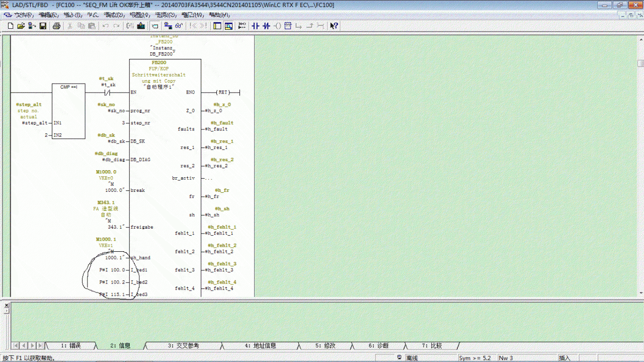Insert a normally open contact

click(255, 26)
